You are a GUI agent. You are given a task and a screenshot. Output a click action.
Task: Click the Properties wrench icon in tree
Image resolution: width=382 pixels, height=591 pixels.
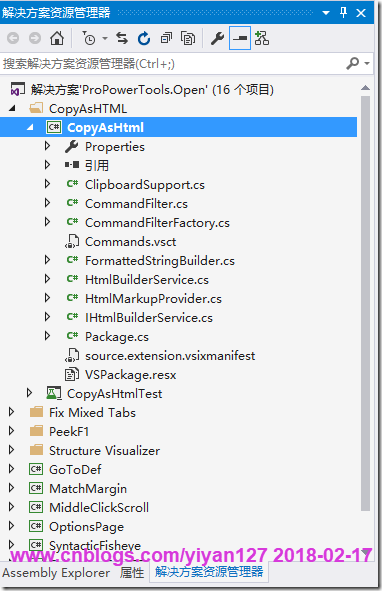pos(72,147)
